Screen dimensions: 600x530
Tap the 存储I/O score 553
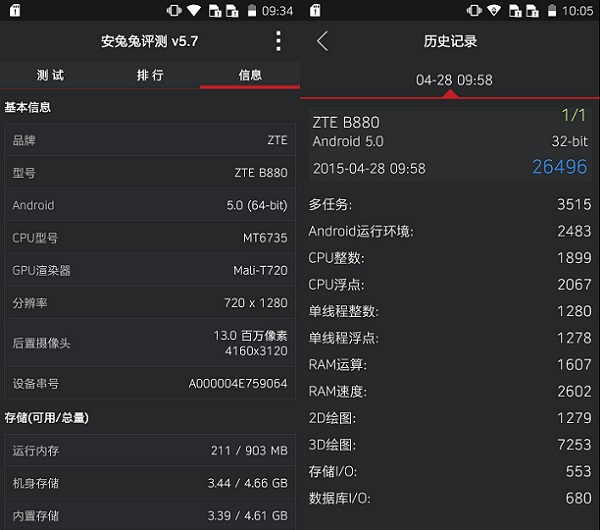(579, 471)
